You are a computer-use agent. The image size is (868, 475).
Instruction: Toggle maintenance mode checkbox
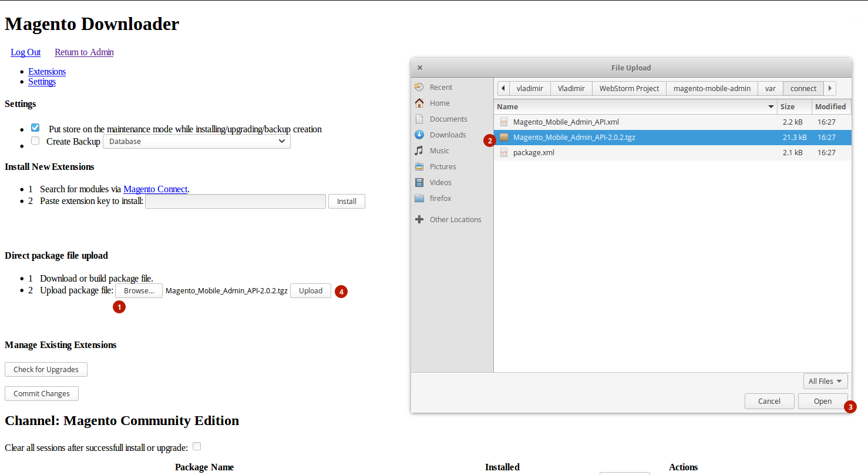pos(35,128)
